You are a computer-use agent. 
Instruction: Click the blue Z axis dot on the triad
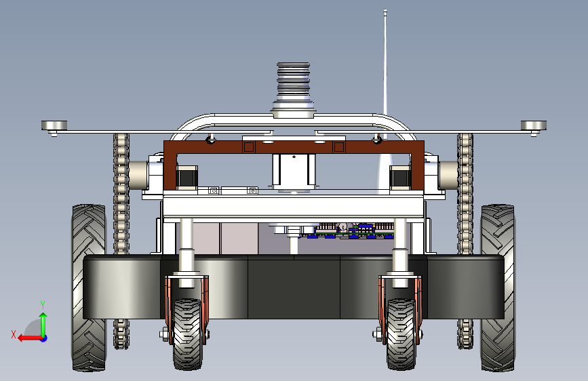pyautogui.click(x=44, y=338)
